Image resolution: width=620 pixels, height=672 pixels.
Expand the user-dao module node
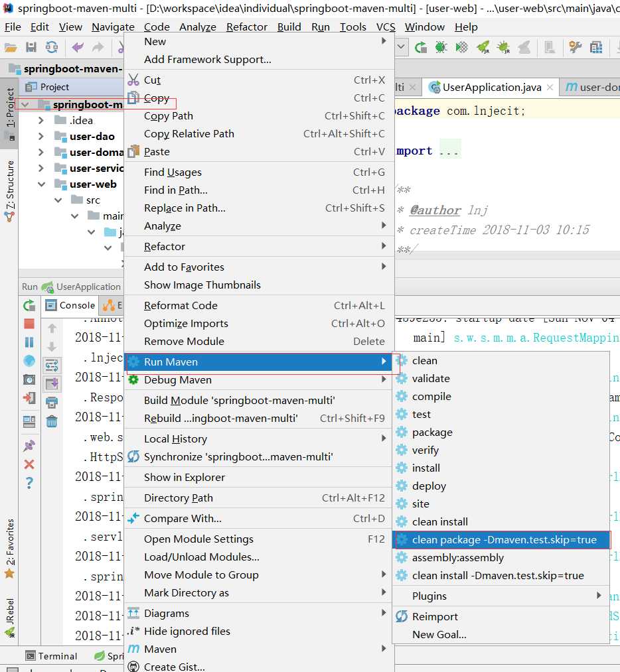tap(41, 136)
